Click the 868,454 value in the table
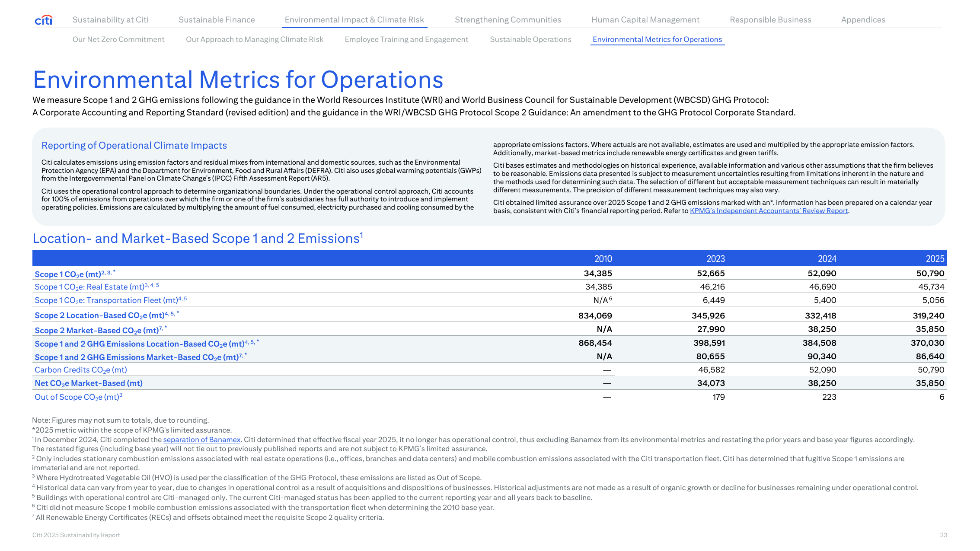980x551 pixels. (595, 343)
